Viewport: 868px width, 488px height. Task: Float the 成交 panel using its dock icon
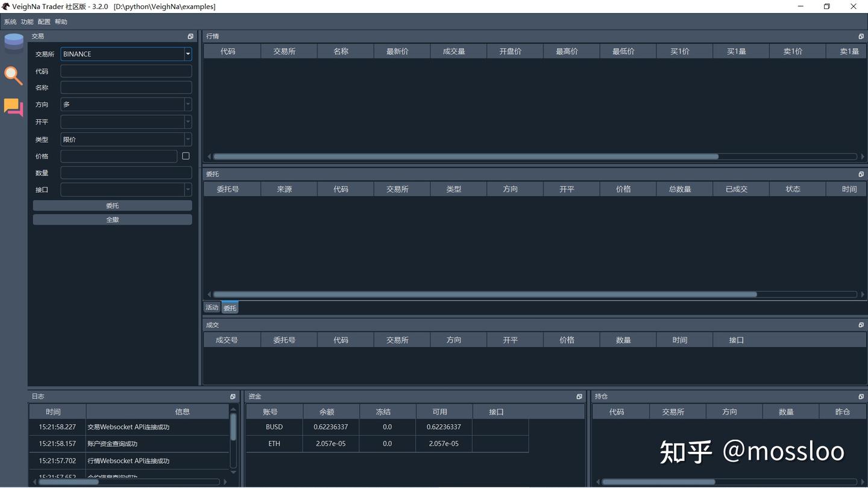[861, 325]
